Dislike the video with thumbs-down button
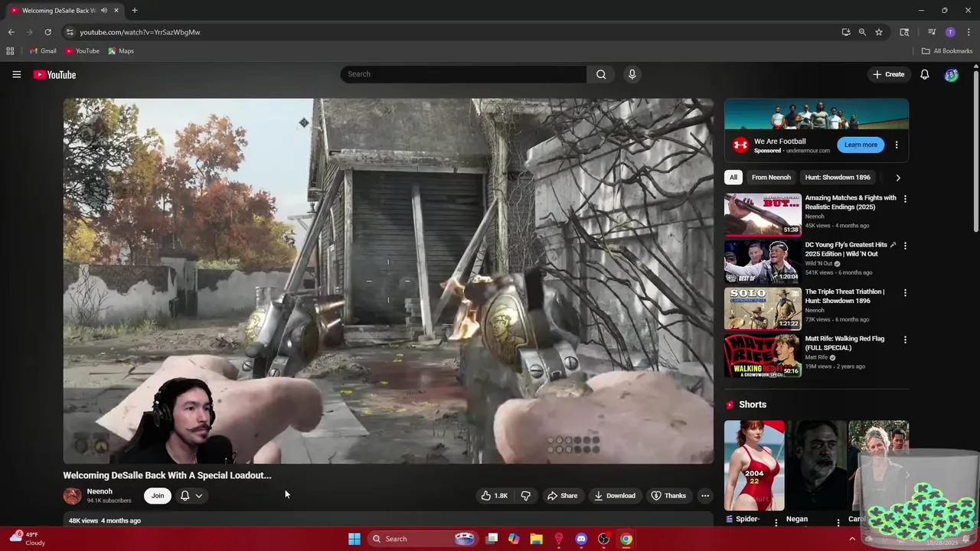980x551 pixels. tap(526, 496)
